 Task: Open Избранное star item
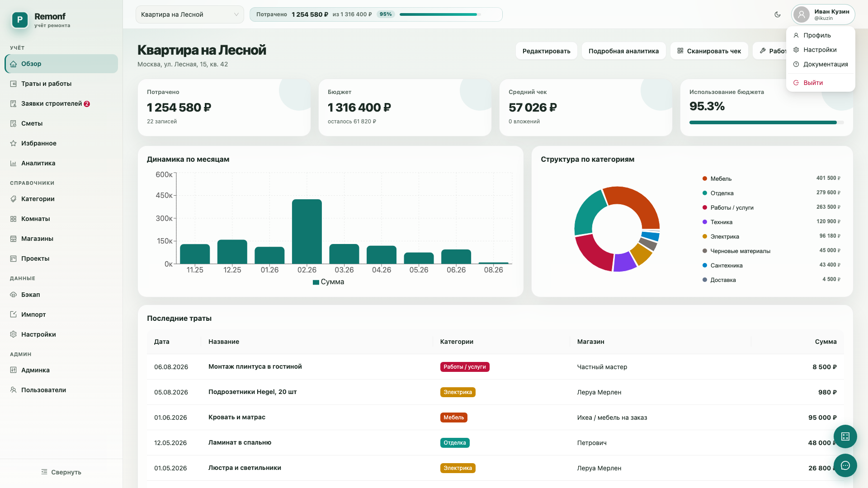coord(61,143)
